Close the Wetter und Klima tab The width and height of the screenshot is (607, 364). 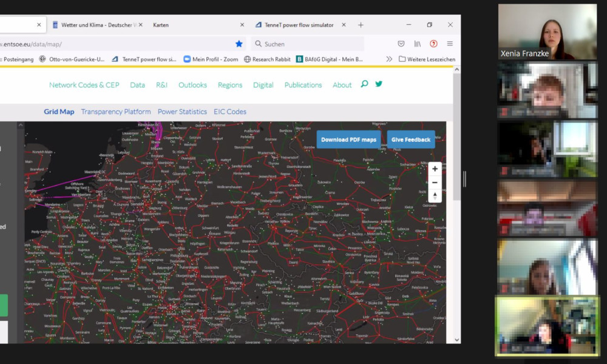point(141,25)
